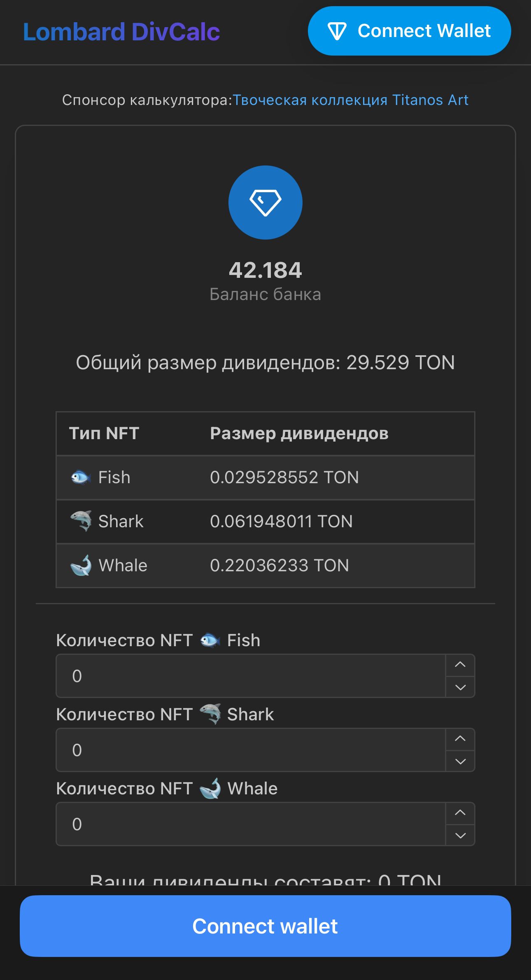531x980 pixels.
Task: Click the TON diamond icon above the bank balance
Action: point(265,203)
